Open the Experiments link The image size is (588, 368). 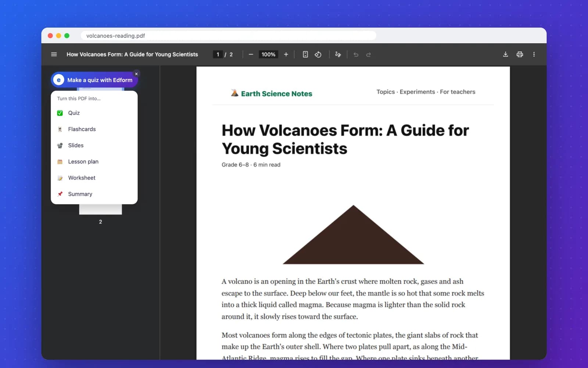417,92
